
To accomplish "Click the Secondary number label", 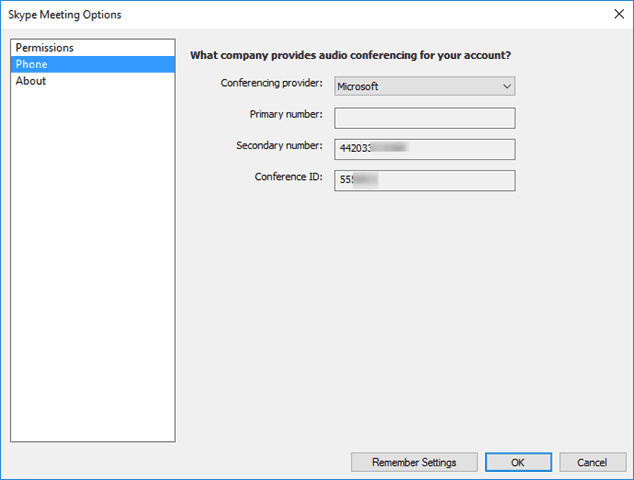I will (279, 146).
